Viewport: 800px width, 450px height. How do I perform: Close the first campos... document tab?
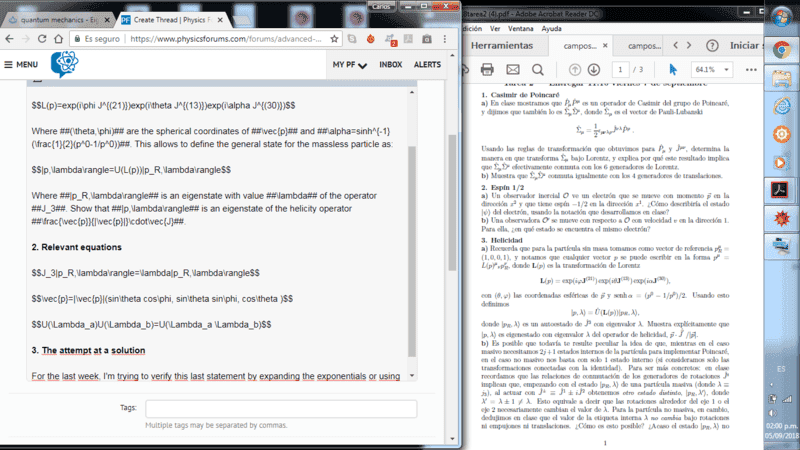click(605, 45)
